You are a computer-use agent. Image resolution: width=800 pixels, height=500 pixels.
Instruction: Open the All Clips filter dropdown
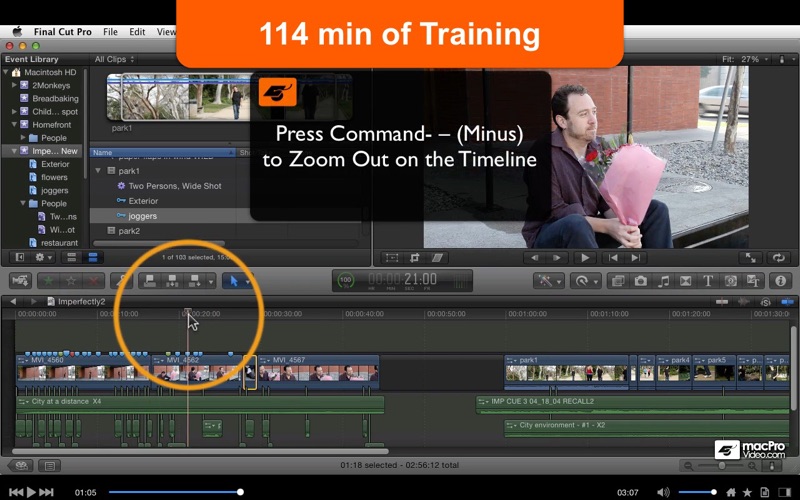pyautogui.click(x=114, y=59)
